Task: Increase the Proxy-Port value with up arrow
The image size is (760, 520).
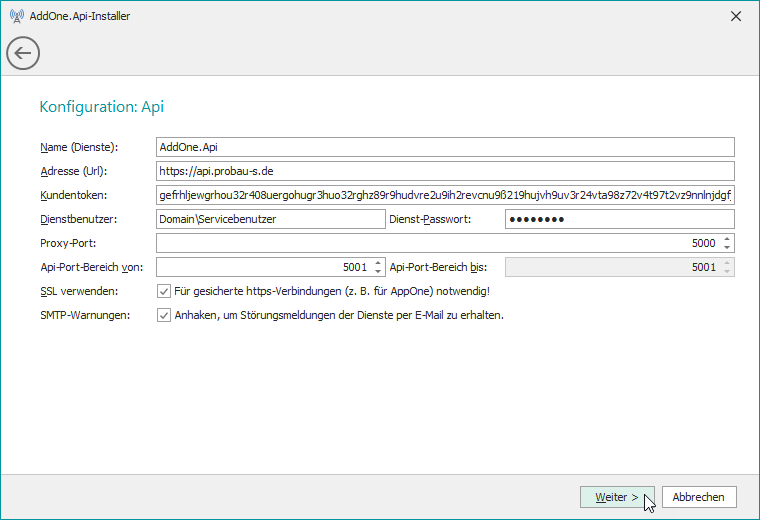Action: 727,239
